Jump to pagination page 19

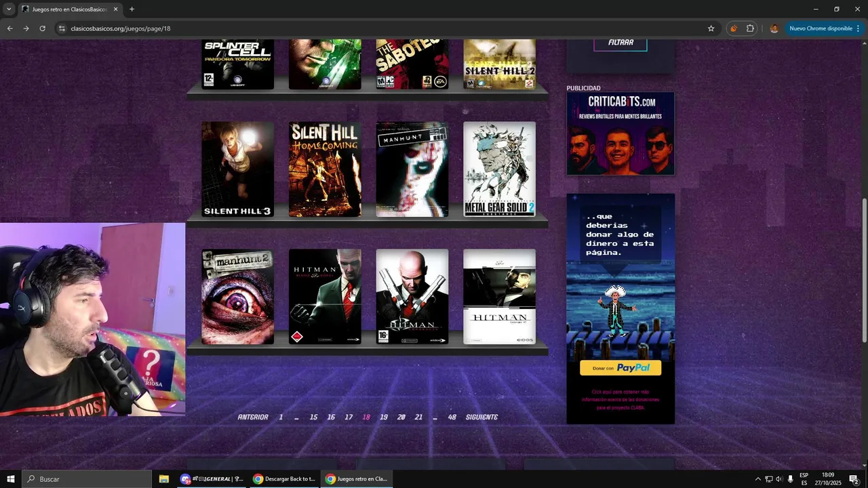pos(384,418)
